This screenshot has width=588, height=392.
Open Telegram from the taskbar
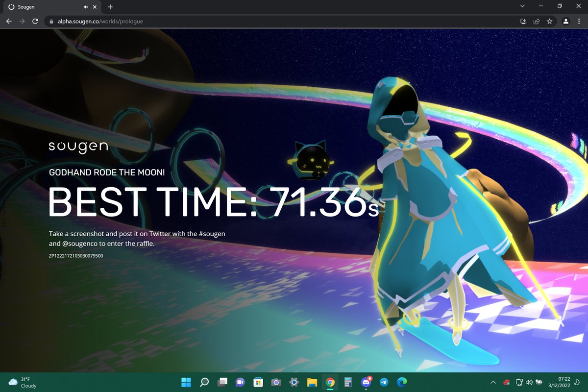pos(384,382)
